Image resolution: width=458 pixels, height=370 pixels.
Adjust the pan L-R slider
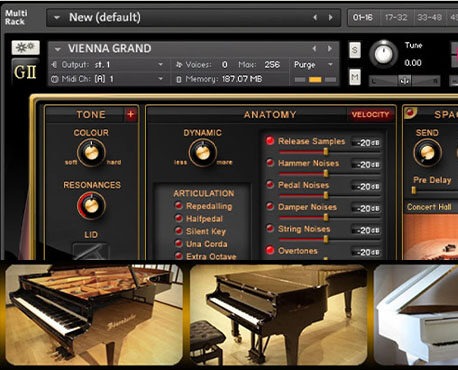(404, 81)
